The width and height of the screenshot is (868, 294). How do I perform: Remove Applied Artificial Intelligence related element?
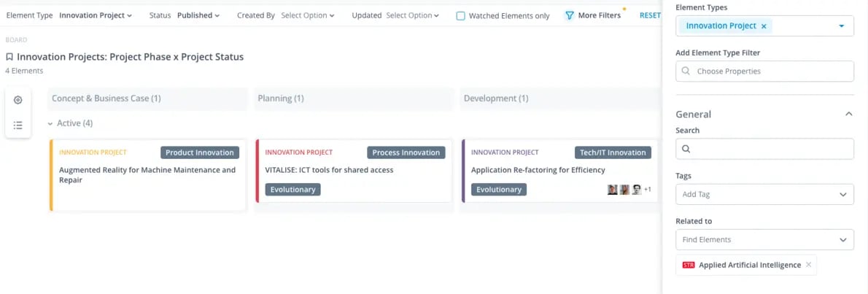(809, 265)
